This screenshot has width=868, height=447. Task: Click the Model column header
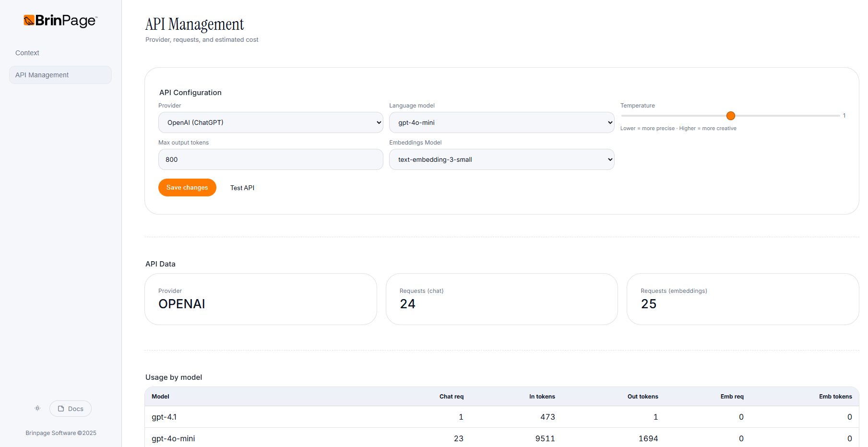160,397
